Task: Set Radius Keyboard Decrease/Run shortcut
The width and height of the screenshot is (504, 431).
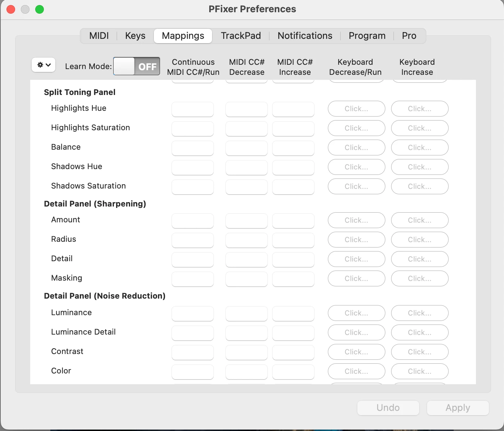Action: pos(357,240)
